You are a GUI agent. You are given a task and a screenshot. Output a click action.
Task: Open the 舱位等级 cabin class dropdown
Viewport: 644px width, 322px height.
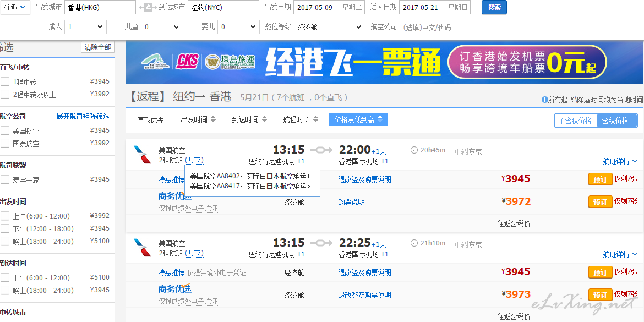tap(329, 27)
